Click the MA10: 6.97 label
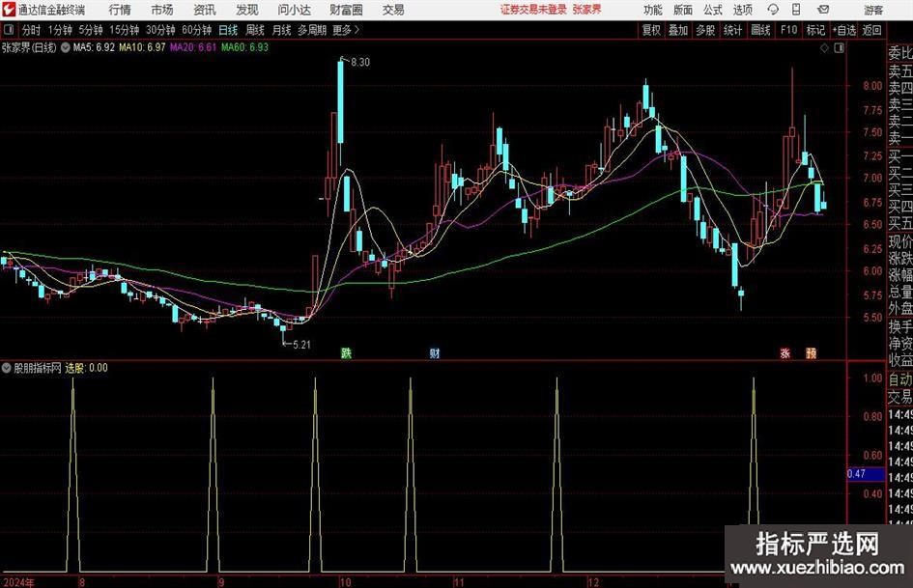The height and width of the screenshot is (588, 913). [x=142, y=47]
